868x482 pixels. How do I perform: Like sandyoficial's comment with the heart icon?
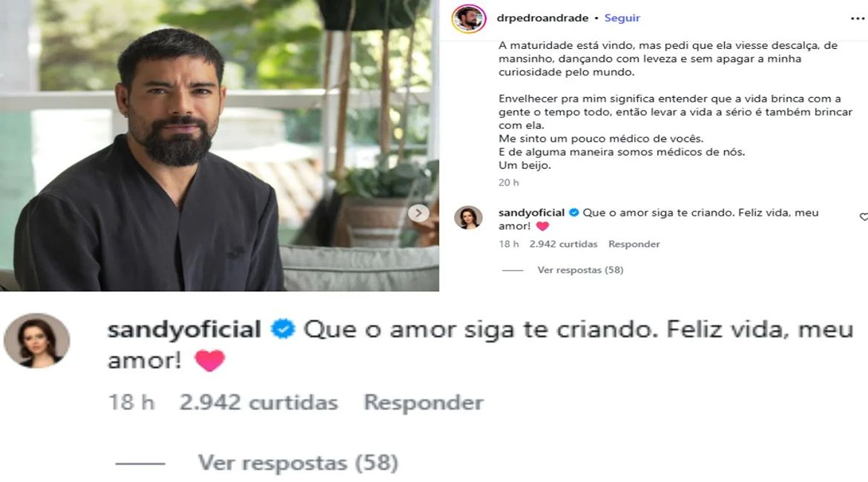click(x=864, y=217)
